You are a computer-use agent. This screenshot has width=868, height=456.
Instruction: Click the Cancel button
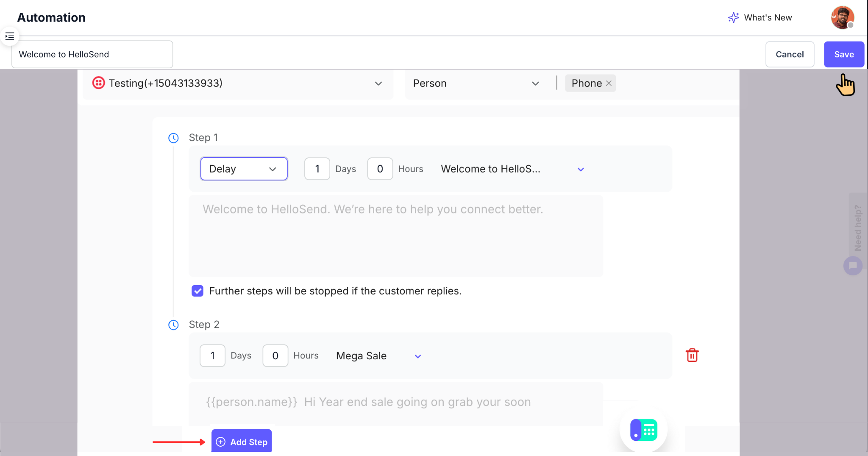790,54
